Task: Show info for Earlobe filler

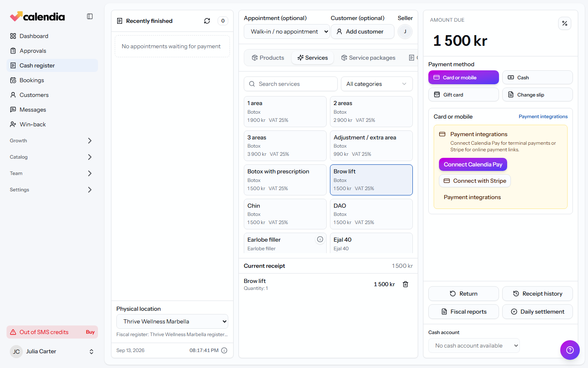Action: pos(320,240)
